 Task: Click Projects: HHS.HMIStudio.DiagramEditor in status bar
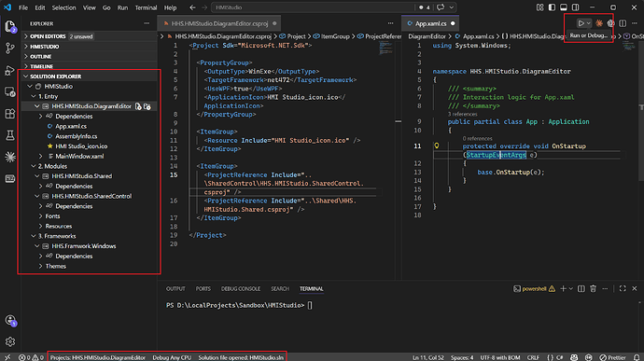[x=98, y=357]
